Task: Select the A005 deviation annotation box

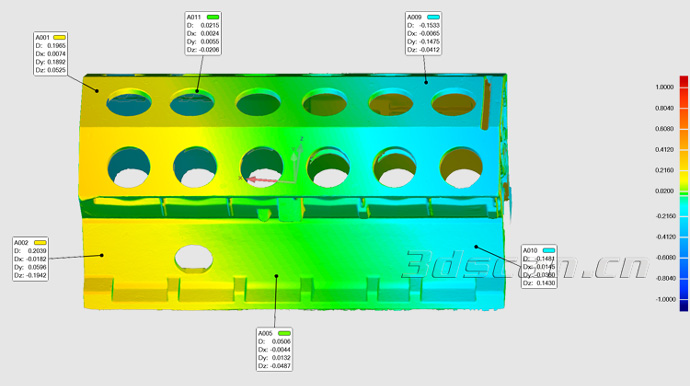Action: (274, 349)
